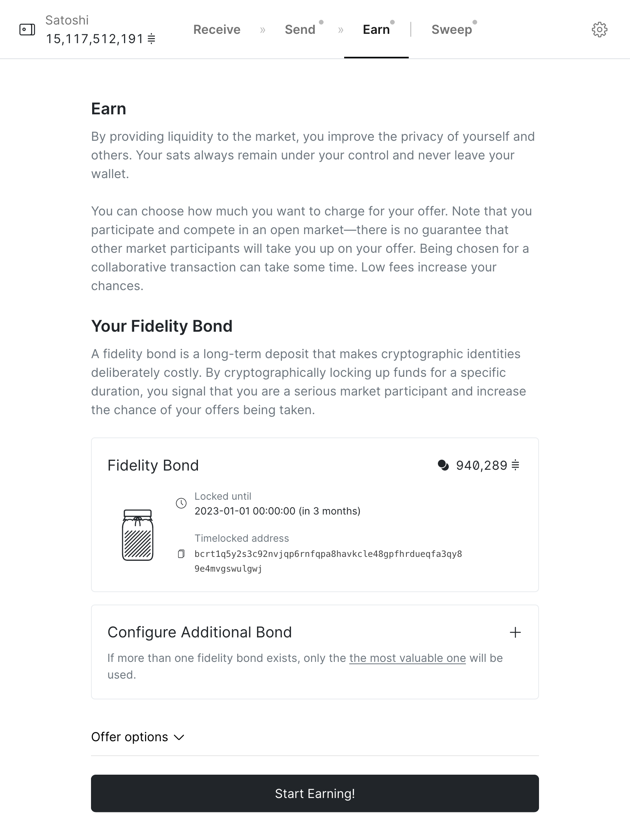Open the Offer options section label
The height and width of the screenshot is (840, 630).
pos(129,737)
